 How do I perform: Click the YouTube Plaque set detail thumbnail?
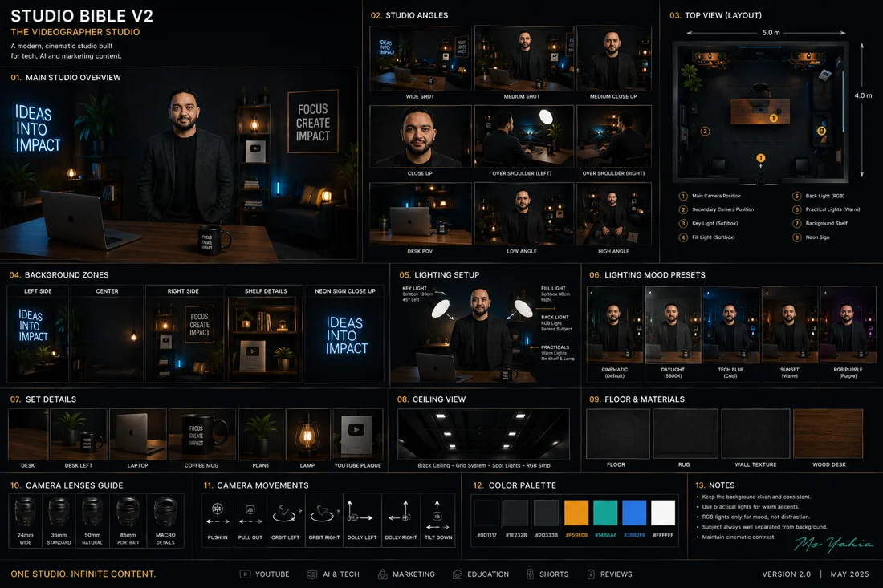(357, 435)
